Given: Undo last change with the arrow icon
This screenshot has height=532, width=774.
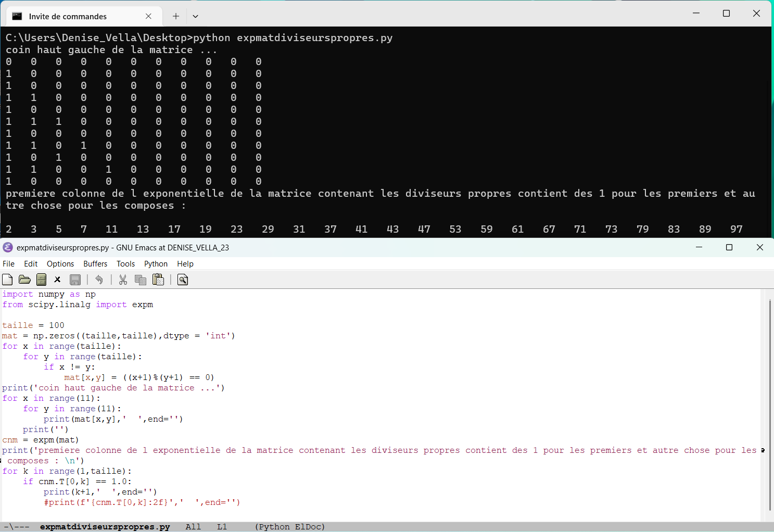Looking at the screenshot, I should pyautogui.click(x=99, y=280).
